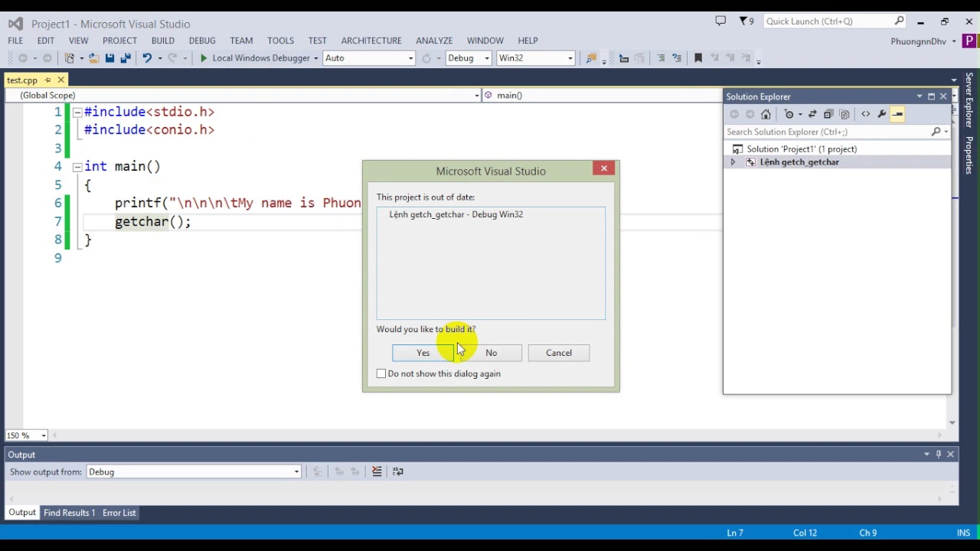980x551 pixels.
Task: Switch to the Error List tab
Action: (x=119, y=513)
